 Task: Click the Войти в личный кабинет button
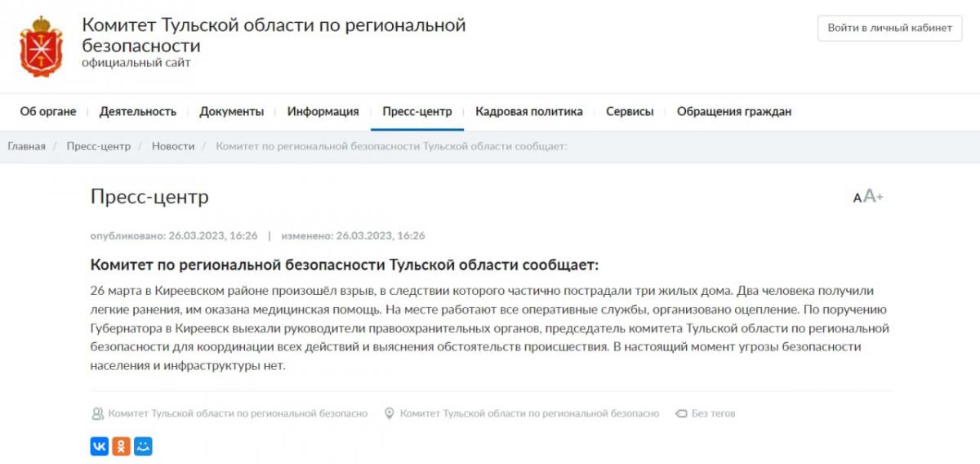tap(889, 28)
